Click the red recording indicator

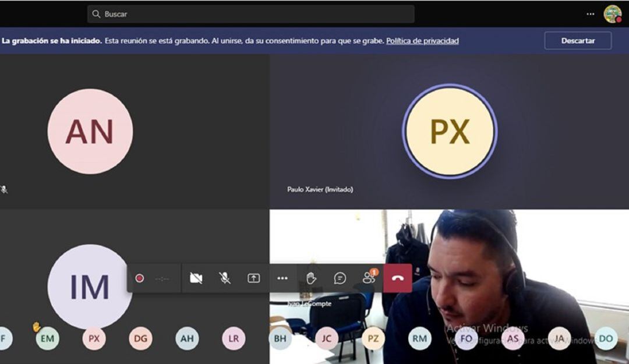coord(140,278)
